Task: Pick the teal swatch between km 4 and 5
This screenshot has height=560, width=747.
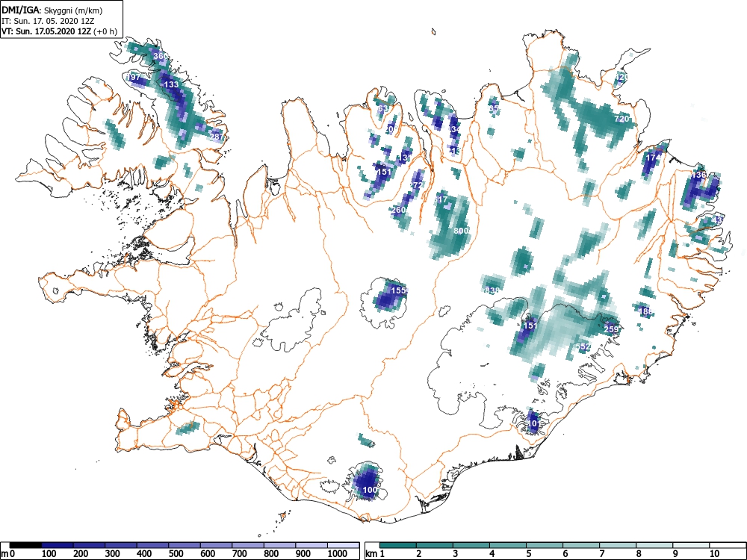Action: (x=508, y=545)
